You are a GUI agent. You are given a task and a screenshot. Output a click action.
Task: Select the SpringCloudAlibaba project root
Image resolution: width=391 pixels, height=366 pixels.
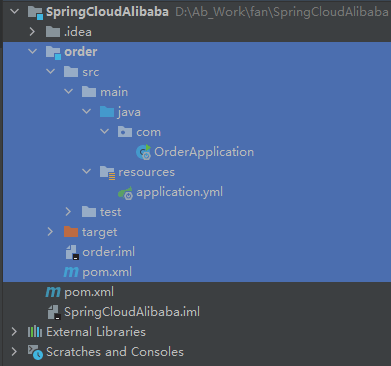tap(107, 12)
